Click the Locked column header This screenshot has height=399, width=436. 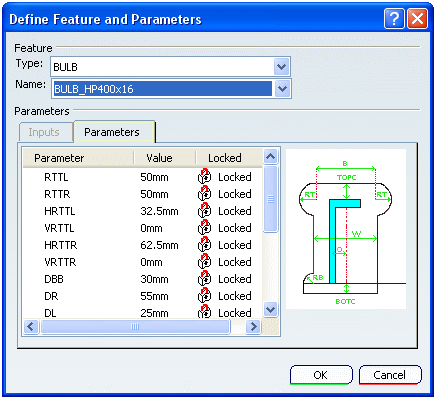pos(229,158)
